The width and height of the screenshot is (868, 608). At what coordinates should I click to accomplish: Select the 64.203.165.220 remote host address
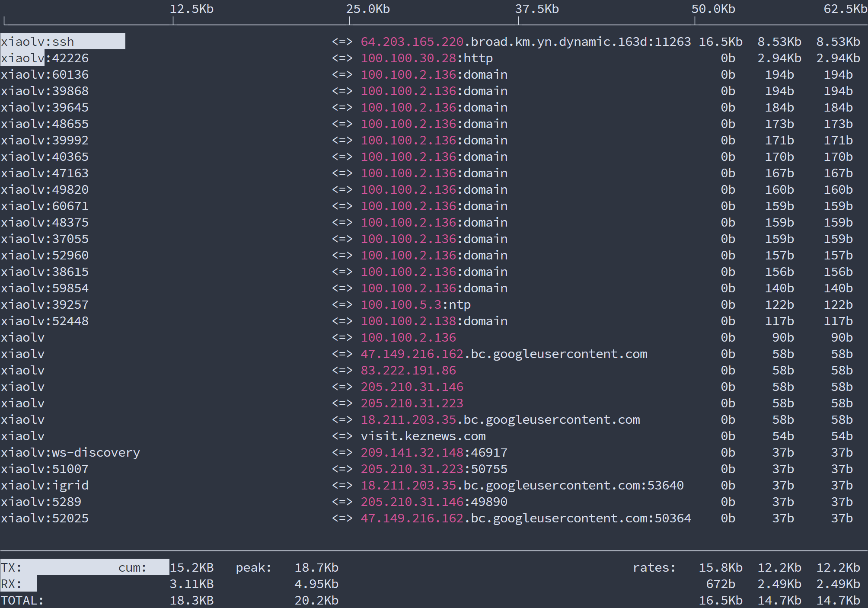pyautogui.click(x=412, y=42)
